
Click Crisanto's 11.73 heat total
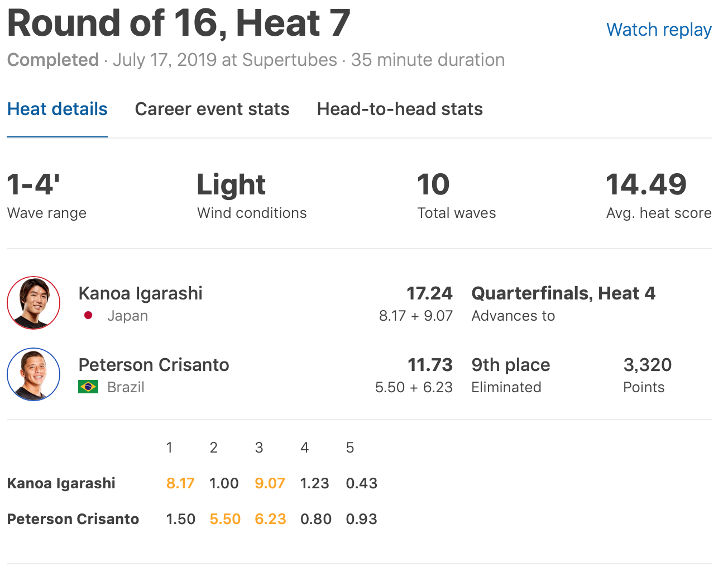coord(430,365)
